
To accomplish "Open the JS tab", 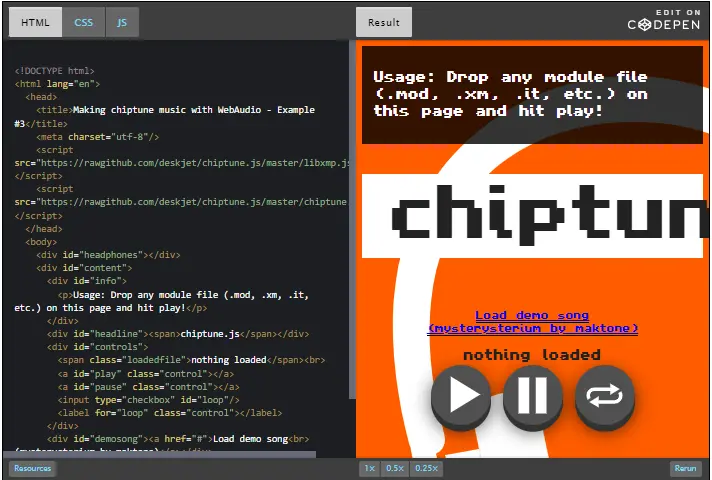I will pos(122,22).
